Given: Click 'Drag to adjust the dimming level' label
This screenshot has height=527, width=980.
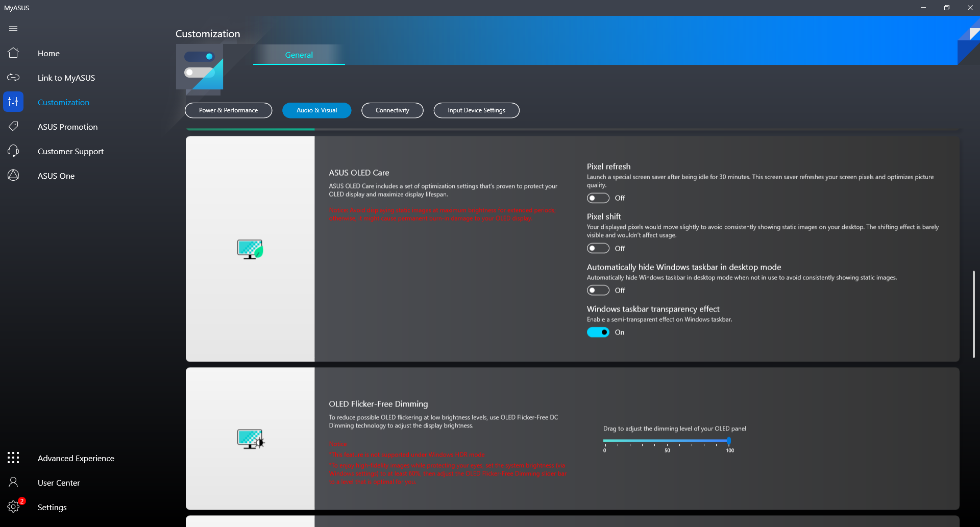Looking at the screenshot, I should pos(674,428).
